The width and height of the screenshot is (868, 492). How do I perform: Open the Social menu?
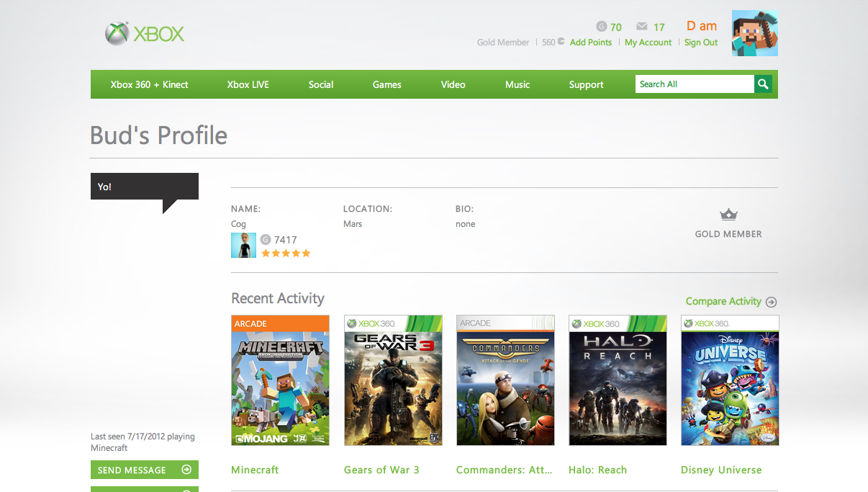point(321,84)
